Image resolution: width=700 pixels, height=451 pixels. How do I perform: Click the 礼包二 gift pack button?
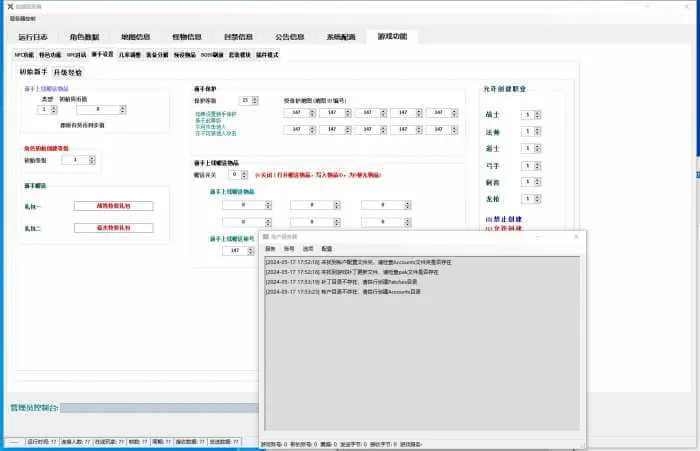(x=113, y=228)
